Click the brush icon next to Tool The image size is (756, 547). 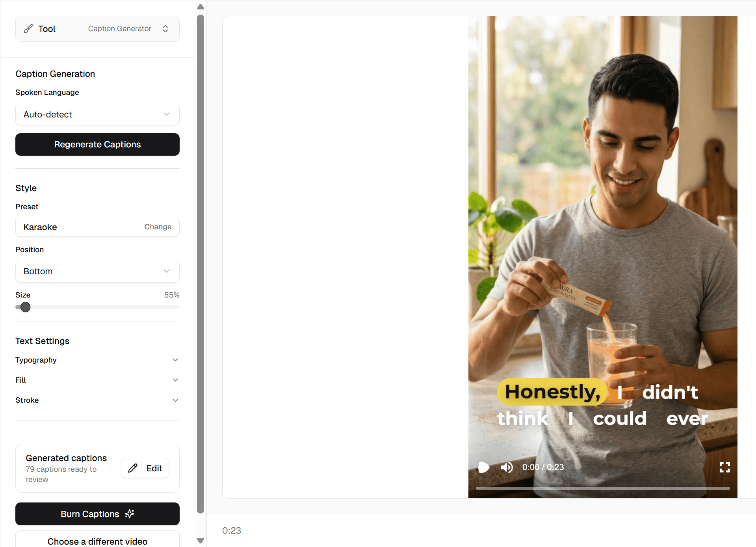coord(28,29)
